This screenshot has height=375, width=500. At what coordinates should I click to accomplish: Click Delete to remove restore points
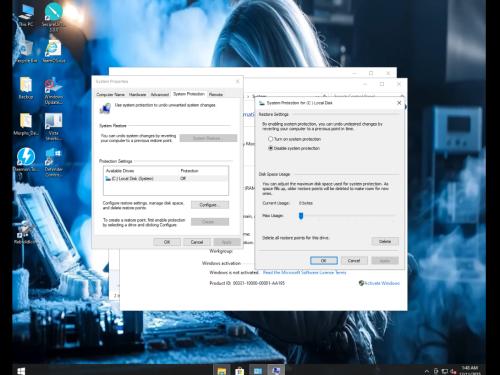click(385, 241)
